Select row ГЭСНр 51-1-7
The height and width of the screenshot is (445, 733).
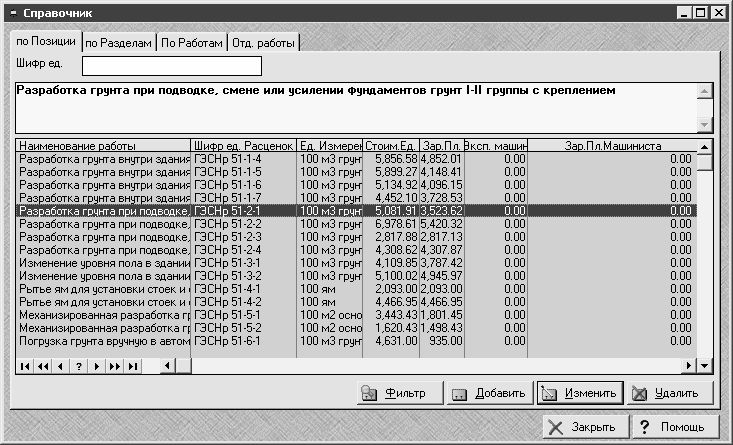[356, 198]
